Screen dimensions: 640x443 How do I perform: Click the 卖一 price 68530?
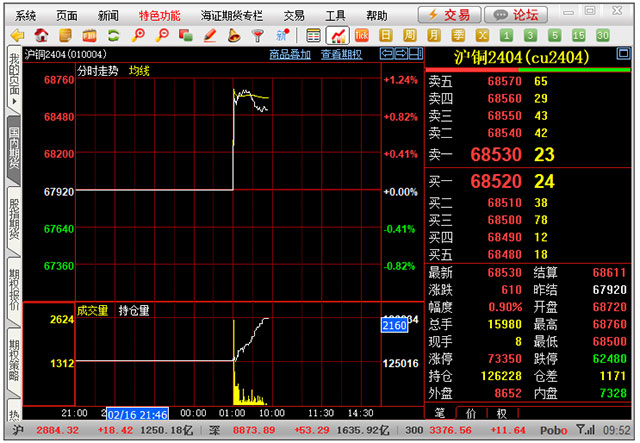point(496,154)
